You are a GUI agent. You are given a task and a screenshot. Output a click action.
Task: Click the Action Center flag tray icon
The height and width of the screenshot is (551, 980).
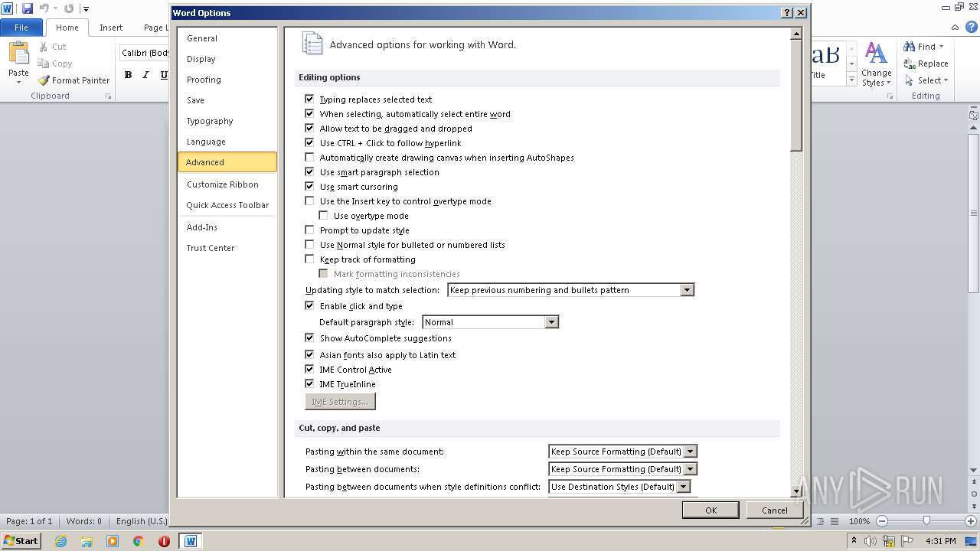point(908,541)
